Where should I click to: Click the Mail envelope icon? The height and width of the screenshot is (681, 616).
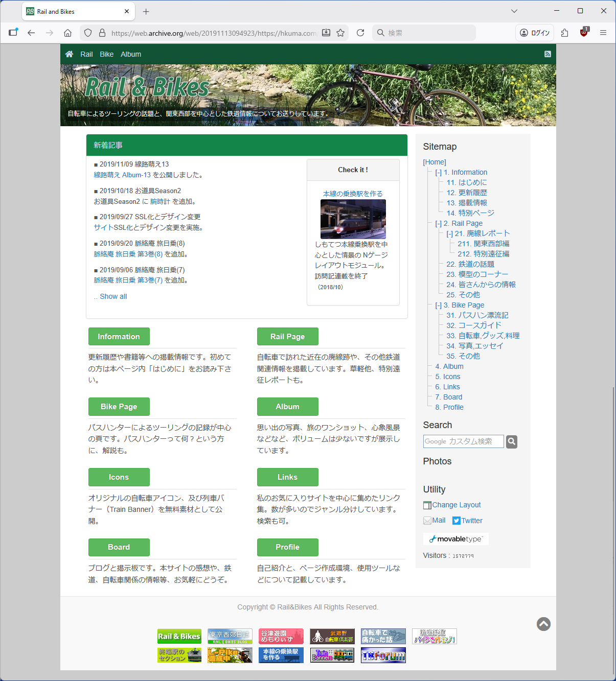(x=427, y=521)
